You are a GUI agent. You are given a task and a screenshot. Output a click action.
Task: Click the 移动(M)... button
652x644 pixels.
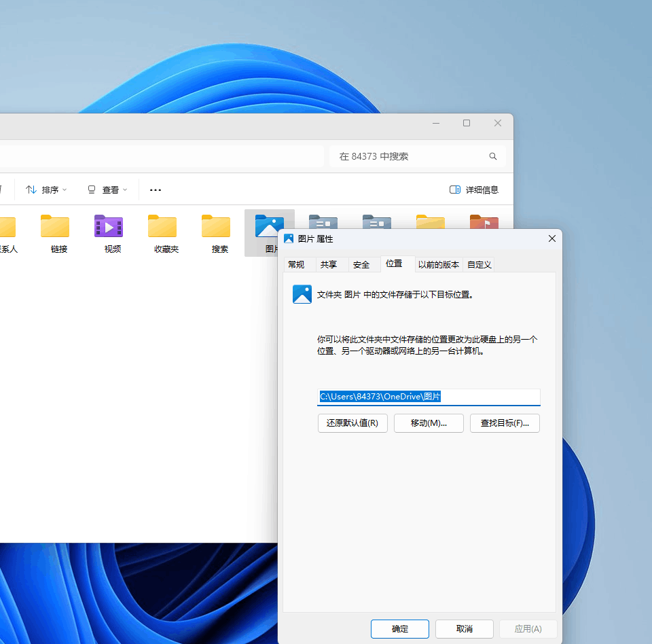(x=429, y=423)
